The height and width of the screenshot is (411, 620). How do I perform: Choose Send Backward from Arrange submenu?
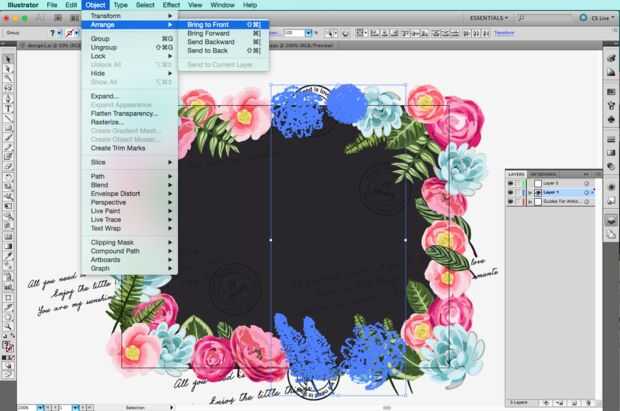click(x=224, y=42)
